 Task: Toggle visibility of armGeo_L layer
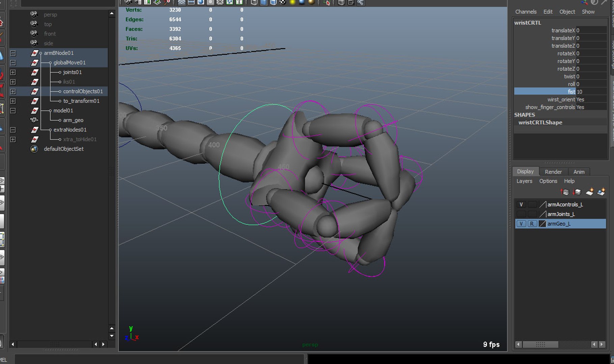click(521, 224)
